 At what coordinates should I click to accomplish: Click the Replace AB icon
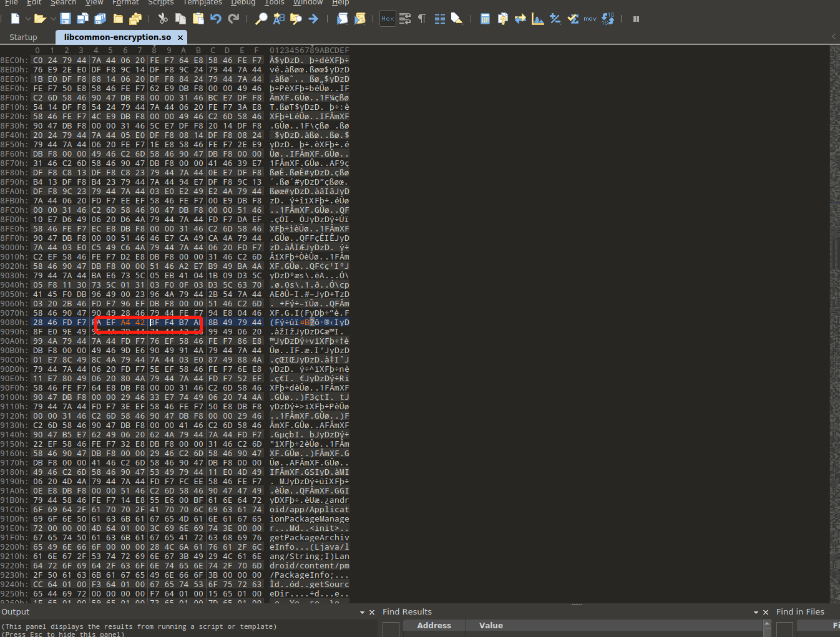[x=279, y=19]
